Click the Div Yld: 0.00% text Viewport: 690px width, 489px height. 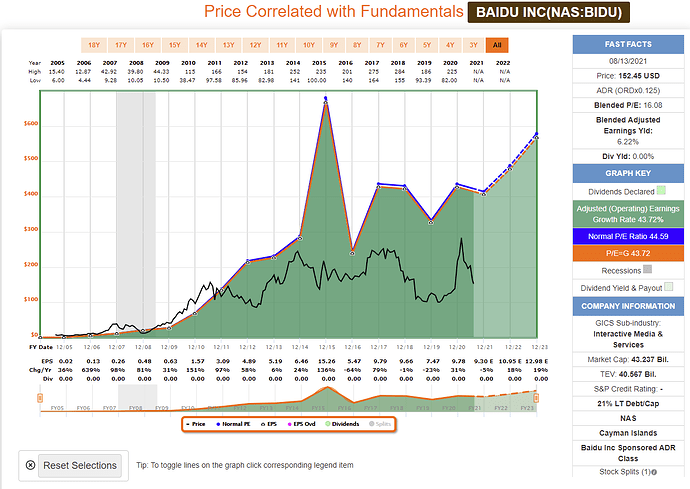[x=628, y=156]
